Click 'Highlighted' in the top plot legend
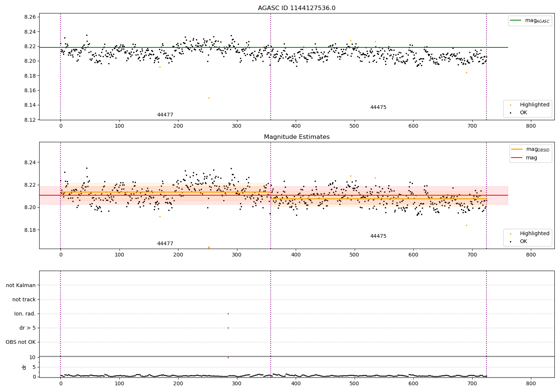The width and height of the screenshot is (560, 392). pyautogui.click(x=534, y=105)
